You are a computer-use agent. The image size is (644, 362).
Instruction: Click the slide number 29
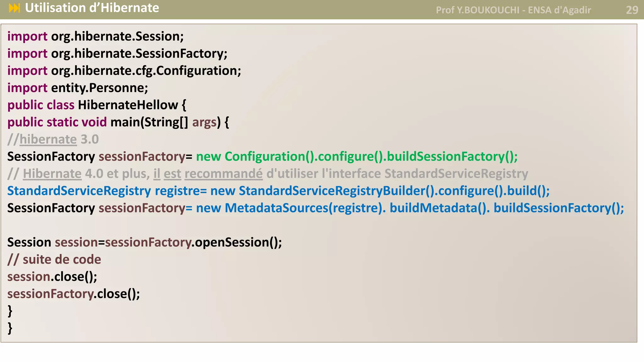(632, 10)
